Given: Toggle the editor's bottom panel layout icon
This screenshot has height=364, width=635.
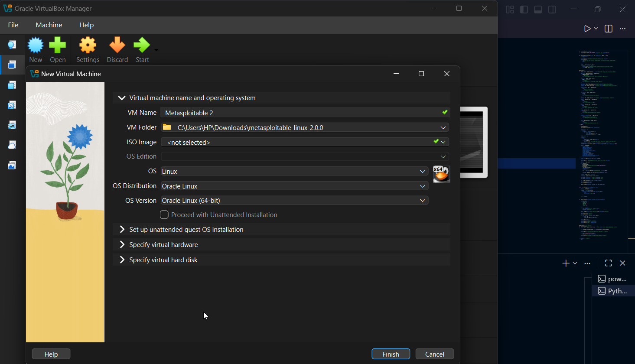Looking at the screenshot, I should pos(538,10).
